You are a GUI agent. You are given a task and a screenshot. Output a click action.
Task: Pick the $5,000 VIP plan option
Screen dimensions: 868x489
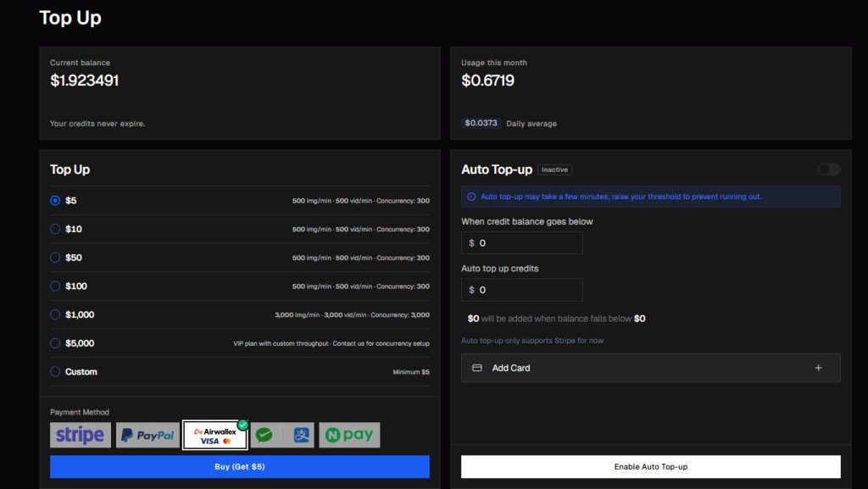[x=55, y=343]
